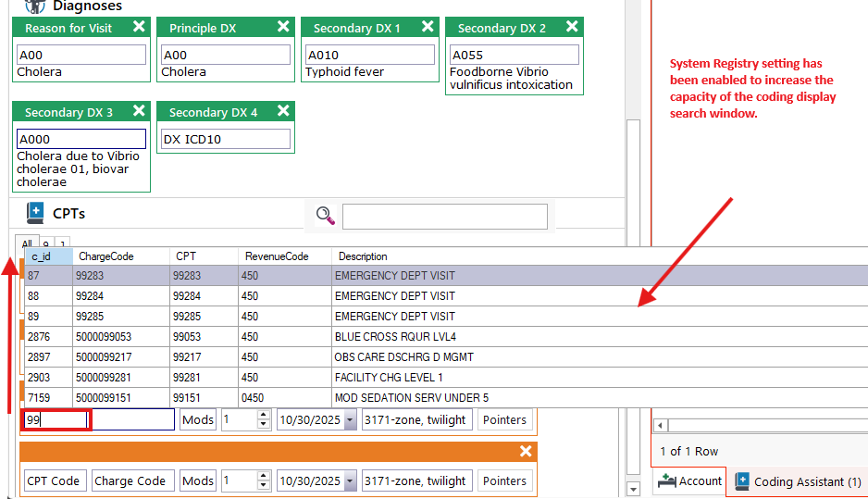Viewport: 868px width, 499px height.
Task: Remove Secondary DX 2 using its X
Action: pos(572,27)
